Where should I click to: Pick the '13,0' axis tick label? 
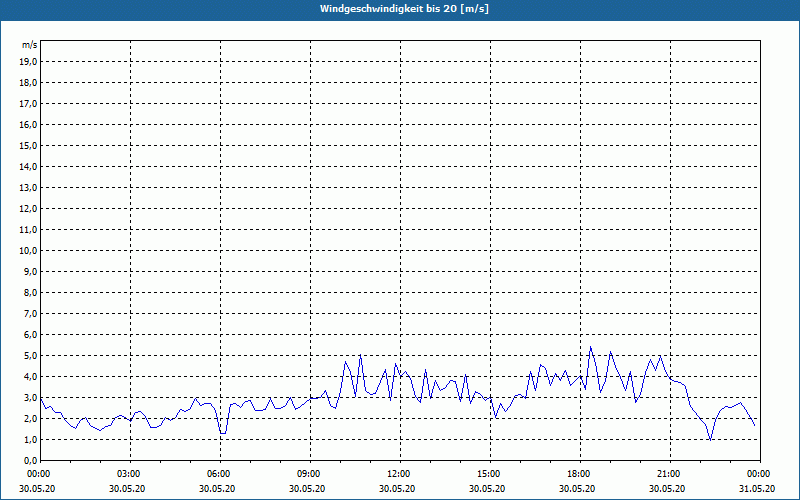29,188
